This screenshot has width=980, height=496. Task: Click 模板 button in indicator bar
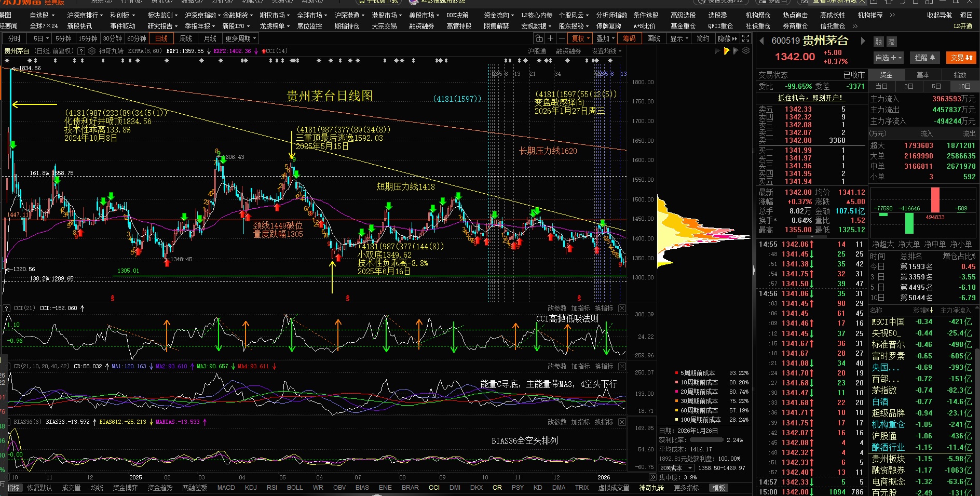(x=718, y=488)
